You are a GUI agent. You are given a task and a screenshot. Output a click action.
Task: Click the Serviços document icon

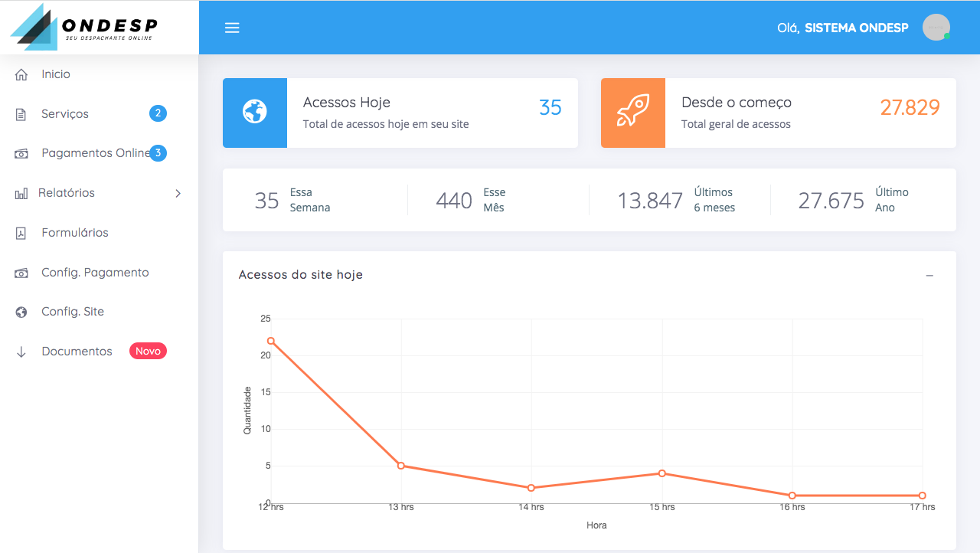click(21, 114)
